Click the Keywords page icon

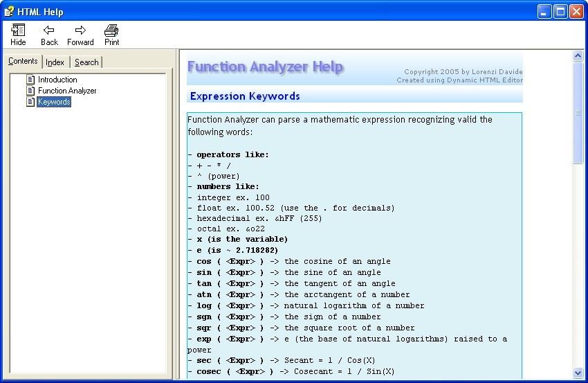tap(30, 102)
